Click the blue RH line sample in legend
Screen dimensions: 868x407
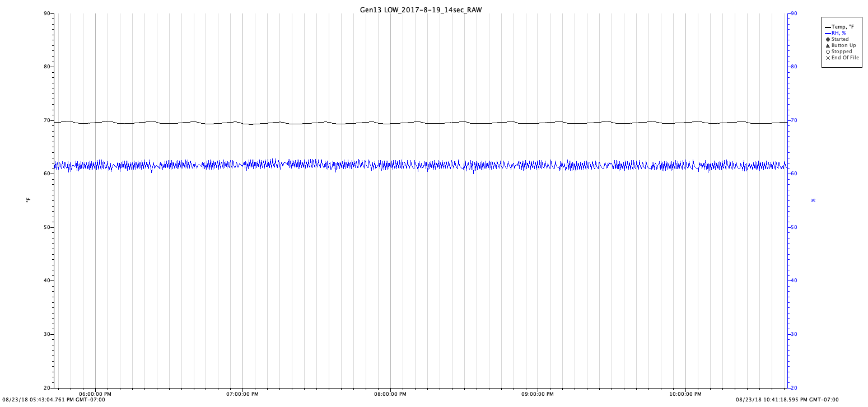click(x=828, y=33)
